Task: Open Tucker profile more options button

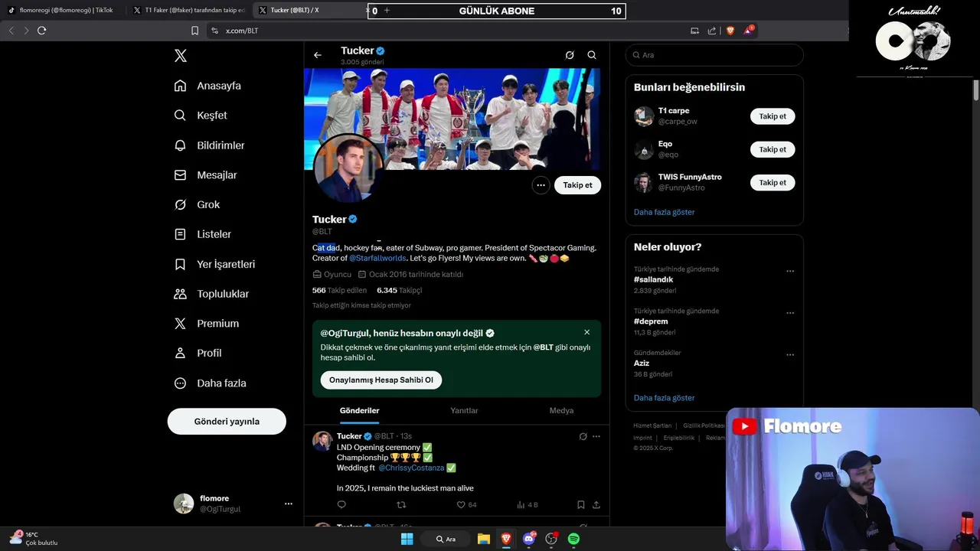Action: click(x=541, y=185)
